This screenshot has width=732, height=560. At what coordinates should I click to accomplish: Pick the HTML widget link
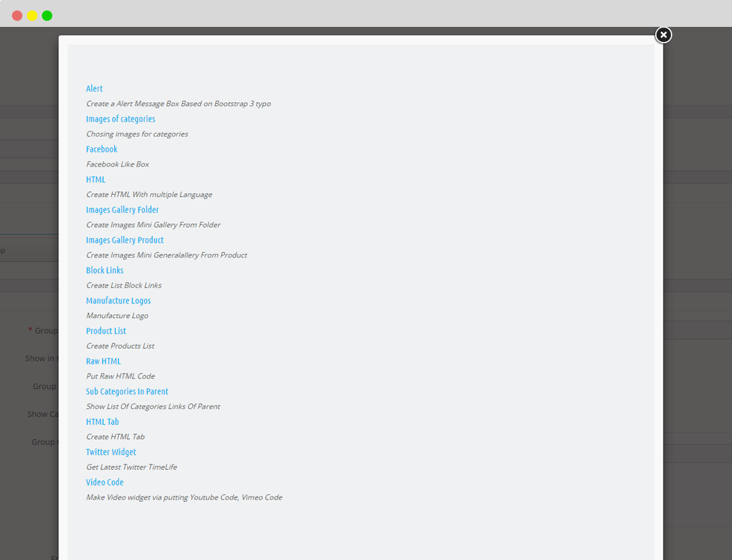[96, 180]
